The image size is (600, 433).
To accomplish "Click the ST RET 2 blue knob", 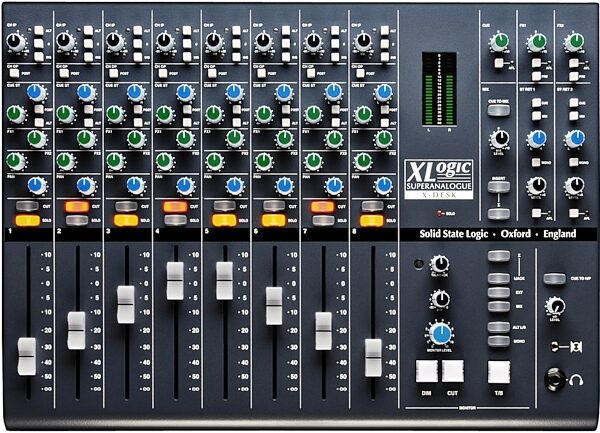I will pyautogui.click(x=575, y=139).
